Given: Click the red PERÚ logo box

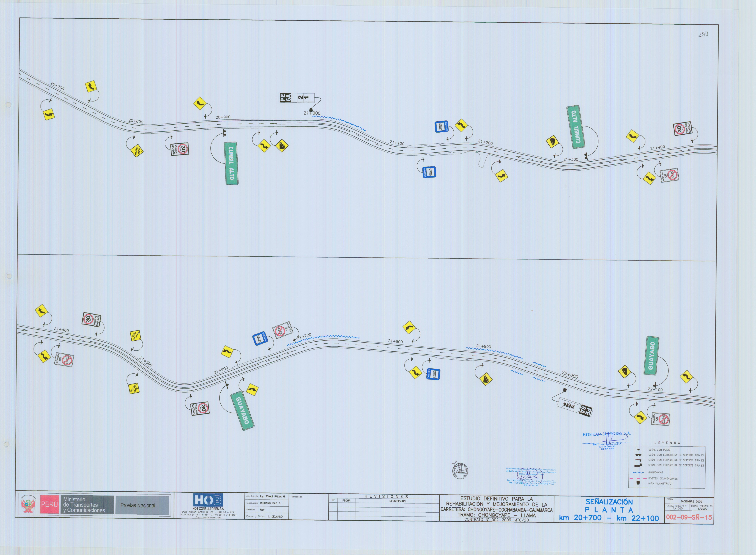Looking at the screenshot, I should (49, 505).
